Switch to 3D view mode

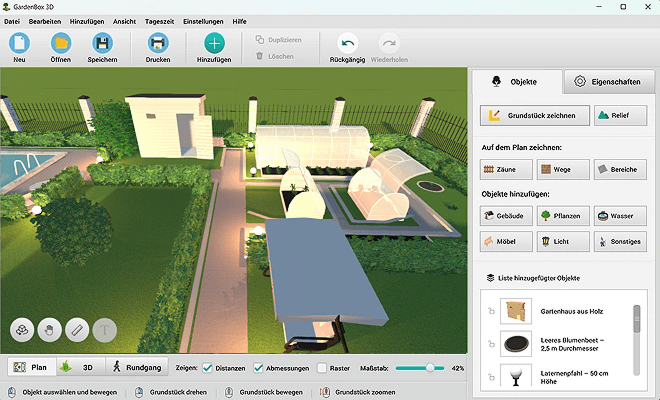click(x=81, y=367)
